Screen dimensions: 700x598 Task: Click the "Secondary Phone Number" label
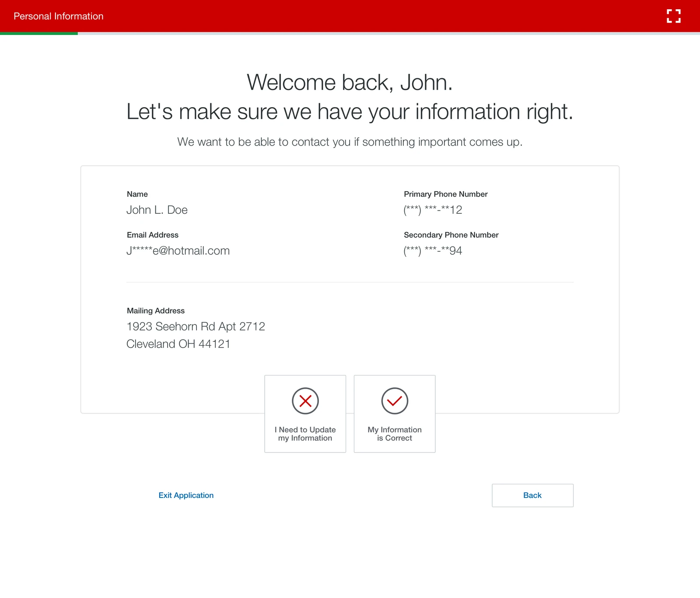[x=451, y=235]
